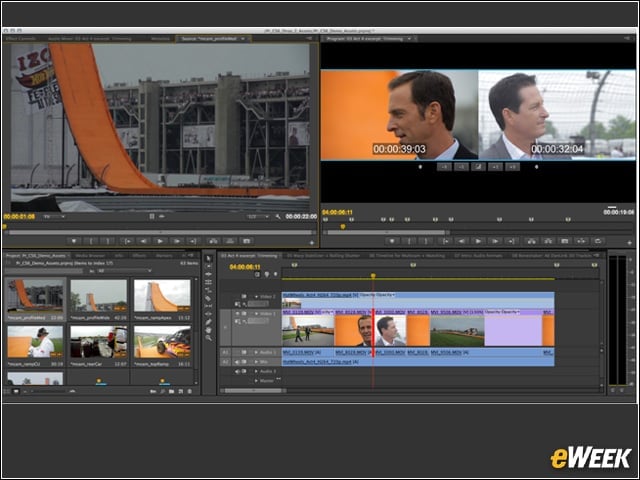The width and height of the screenshot is (640, 480).
Task: Open the 05 Warp Stabilizer sequence tab
Action: pos(323,256)
